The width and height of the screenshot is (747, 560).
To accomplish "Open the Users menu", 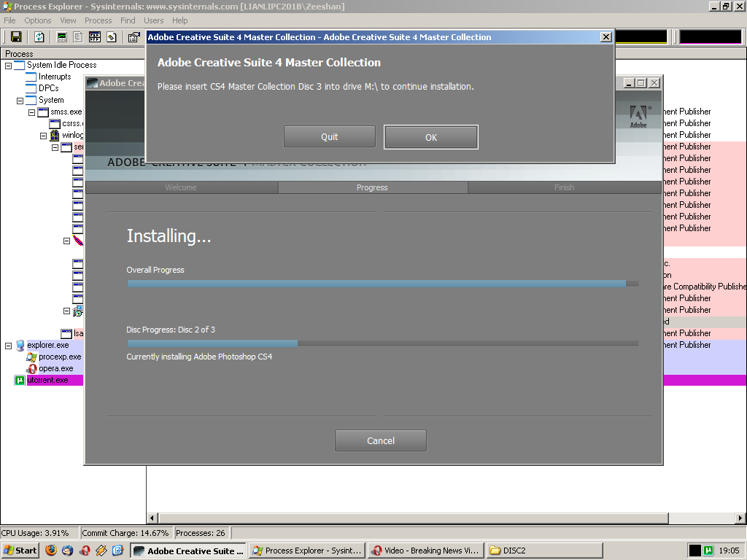I will coord(153,20).
